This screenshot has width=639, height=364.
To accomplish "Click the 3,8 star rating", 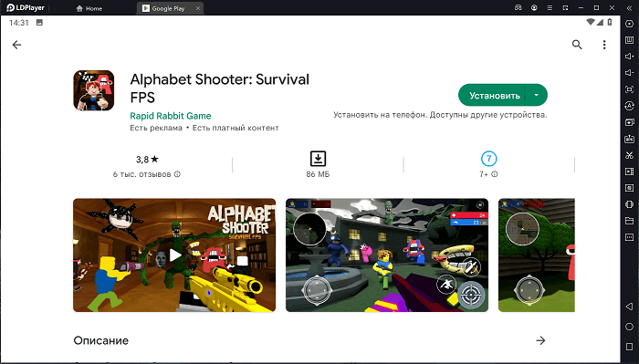I will point(147,160).
